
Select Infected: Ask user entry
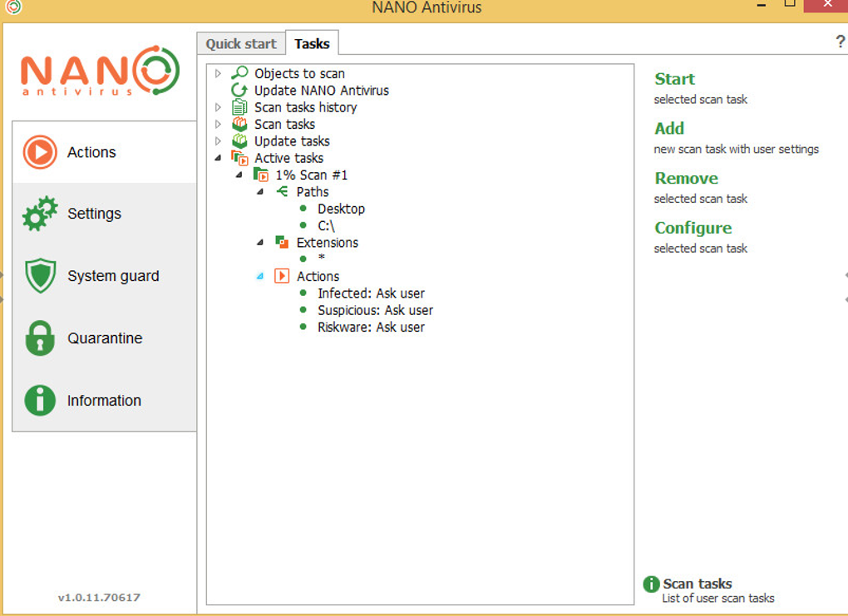(371, 293)
